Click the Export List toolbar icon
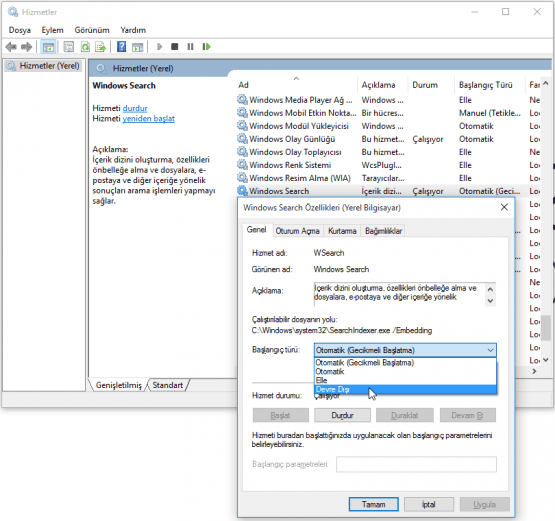The height and width of the screenshot is (521, 555). [101, 47]
